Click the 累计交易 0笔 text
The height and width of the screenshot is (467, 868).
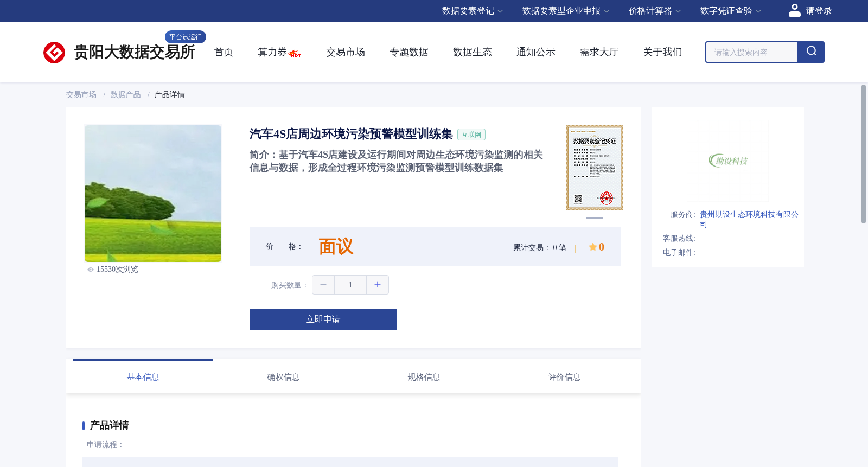click(x=540, y=248)
